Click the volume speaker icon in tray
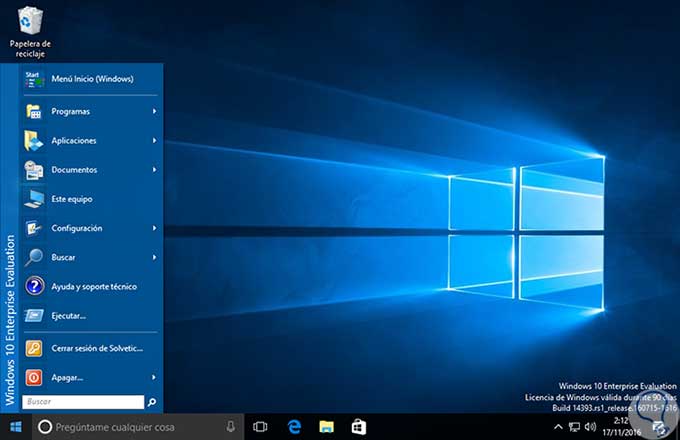The height and width of the screenshot is (440, 680). coord(590,427)
